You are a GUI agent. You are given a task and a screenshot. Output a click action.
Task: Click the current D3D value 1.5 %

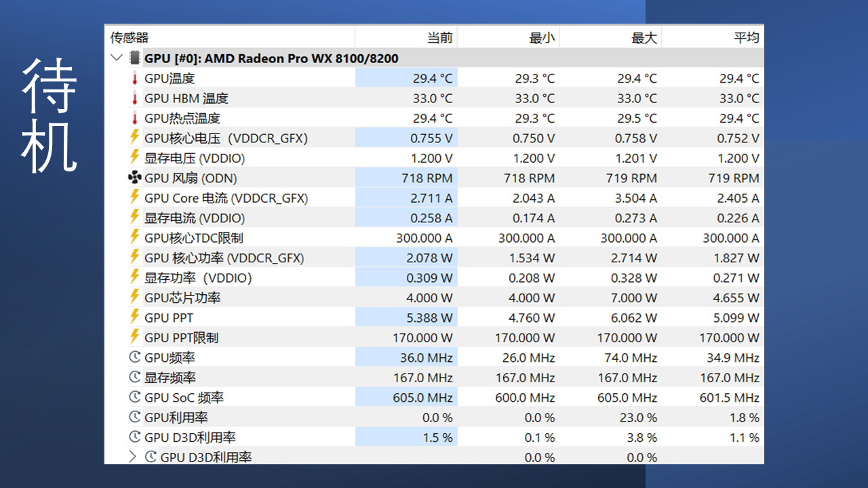pos(438,437)
